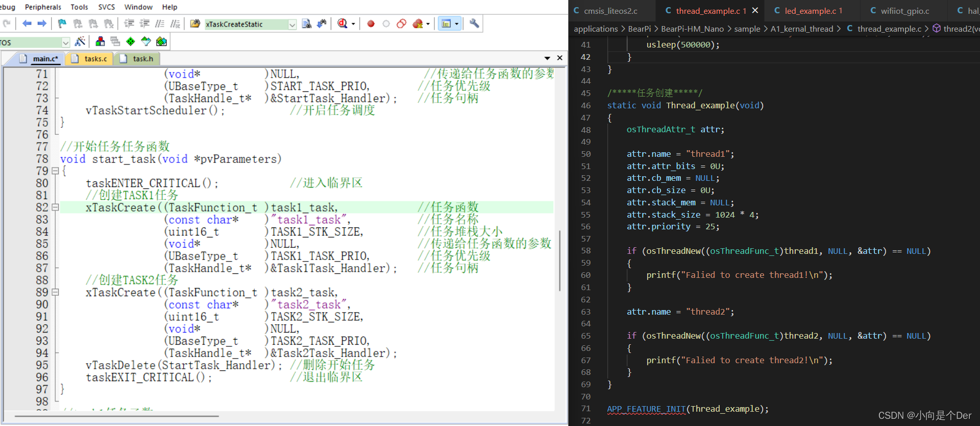Open the Help menu
This screenshot has height=426, width=980.
pos(169,7)
